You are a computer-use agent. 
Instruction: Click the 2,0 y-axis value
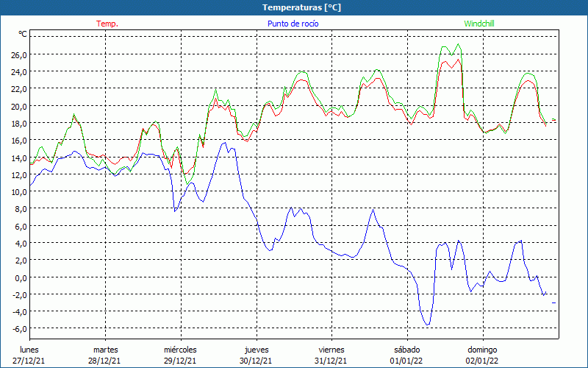pyautogui.click(x=21, y=261)
